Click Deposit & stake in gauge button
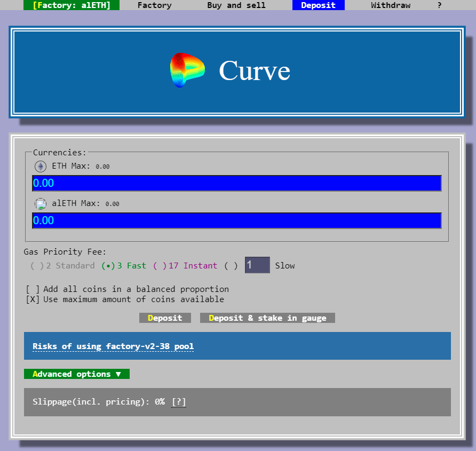The height and width of the screenshot is (451, 476). pos(267,318)
